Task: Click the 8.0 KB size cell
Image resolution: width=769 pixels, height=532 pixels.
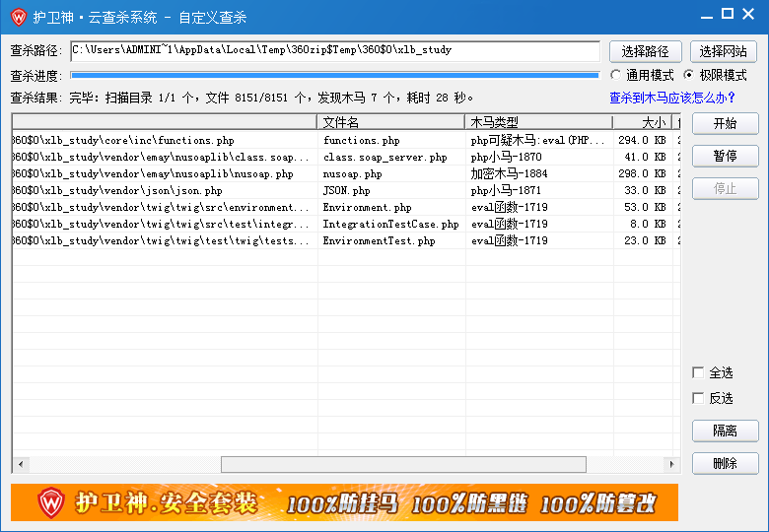Action: pyautogui.click(x=643, y=224)
